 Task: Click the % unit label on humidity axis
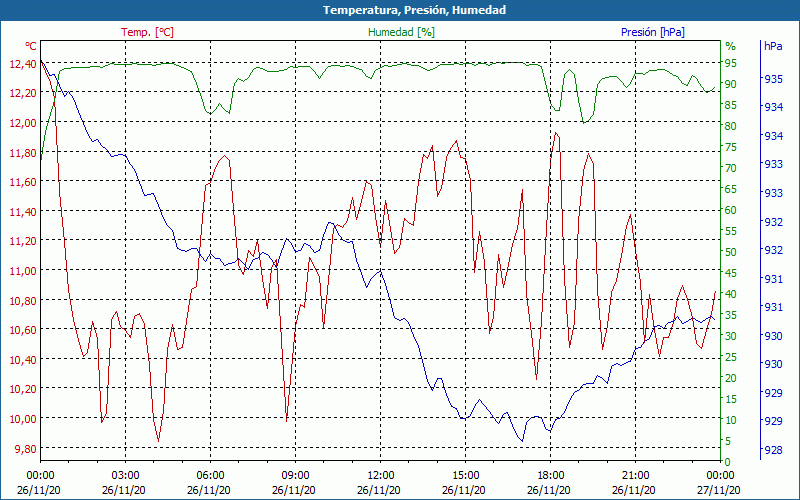click(731, 46)
